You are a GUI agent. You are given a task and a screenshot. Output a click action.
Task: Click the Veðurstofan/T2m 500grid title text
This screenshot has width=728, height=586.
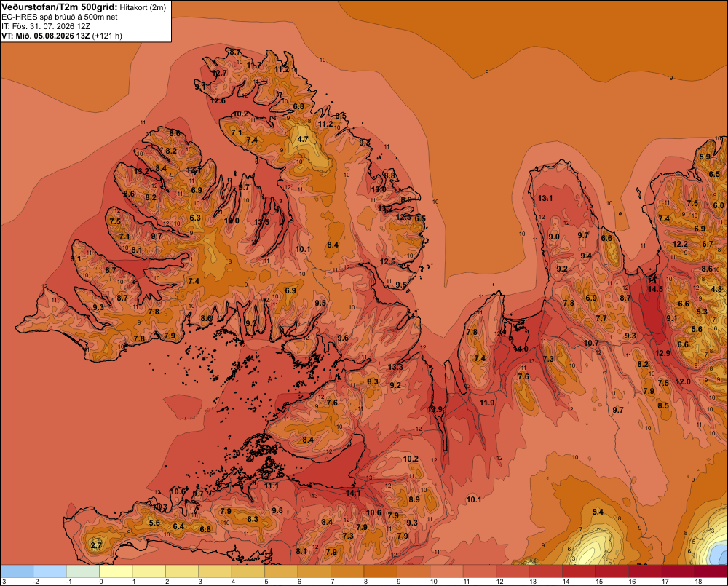pos(59,7)
